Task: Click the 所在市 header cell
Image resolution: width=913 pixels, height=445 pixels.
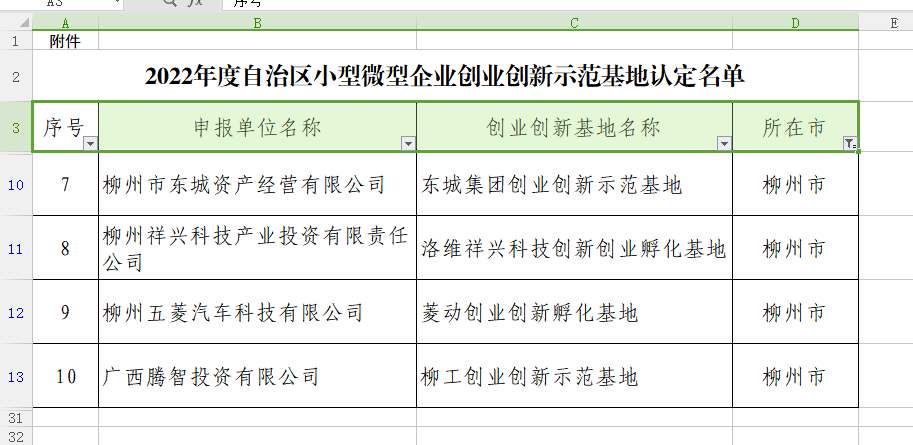Action: [795, 127]
